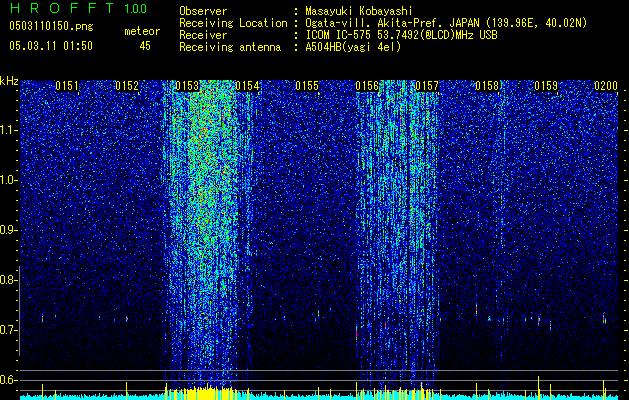Screen dimensions: 629x400
Task: Click the 0154 time marker
Action: coord(247,86)
